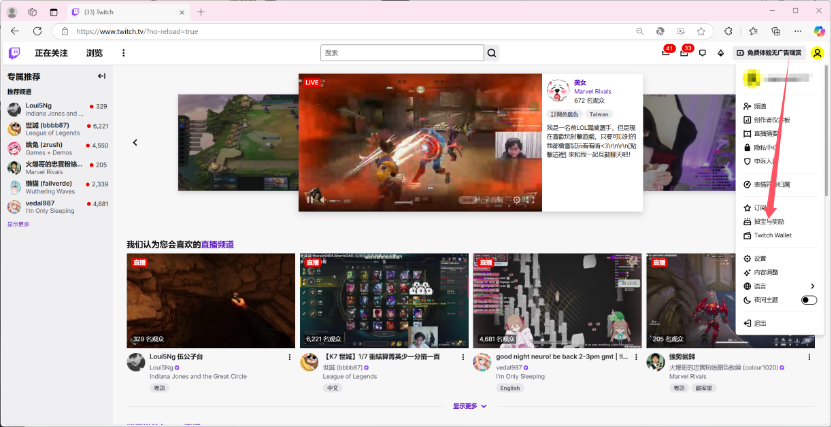The height and width of the screenshot is (427, 831).
Task: Click the yellow user avatar icon
Action: click(818, 53)
